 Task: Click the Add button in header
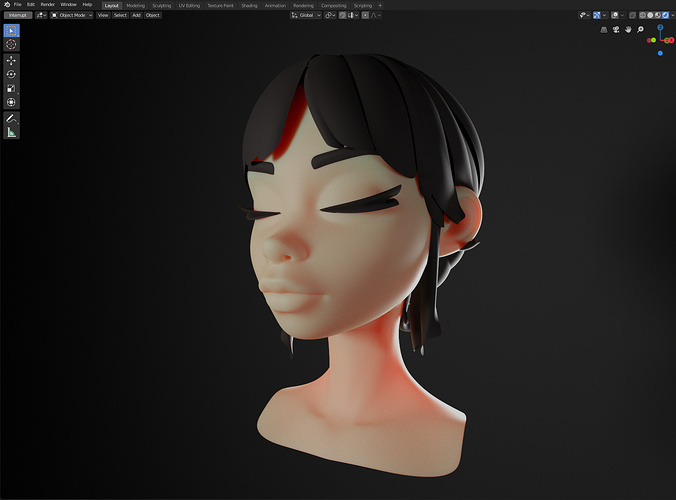tap(136, 15)
